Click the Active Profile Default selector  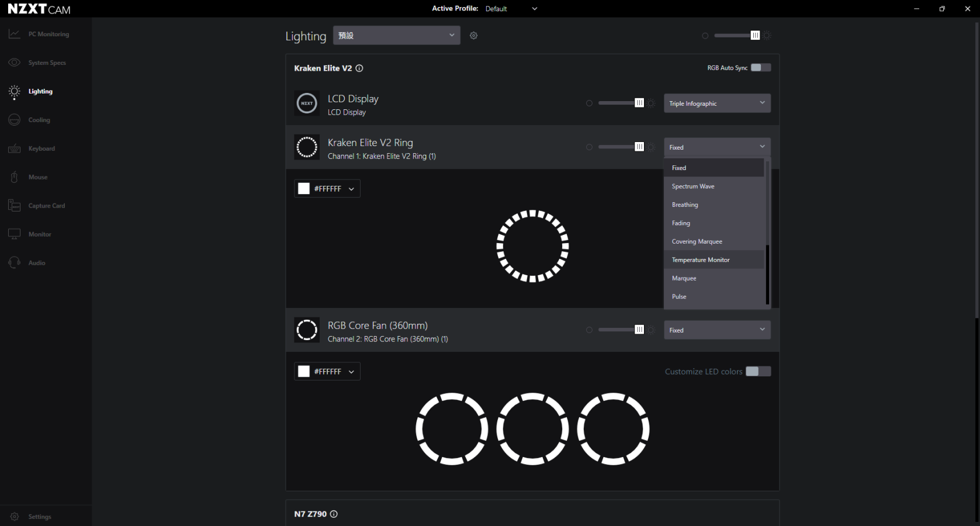coord(511,9)
